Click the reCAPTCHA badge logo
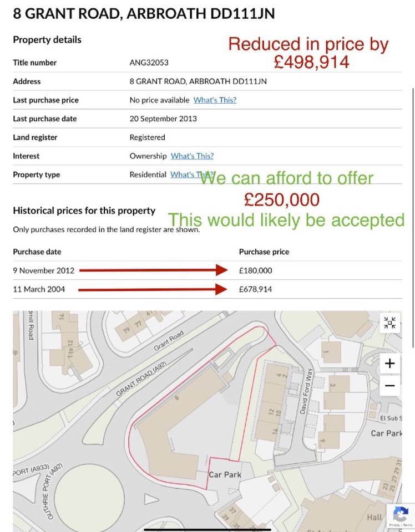 pyautogui.click(x=401, y=513)
